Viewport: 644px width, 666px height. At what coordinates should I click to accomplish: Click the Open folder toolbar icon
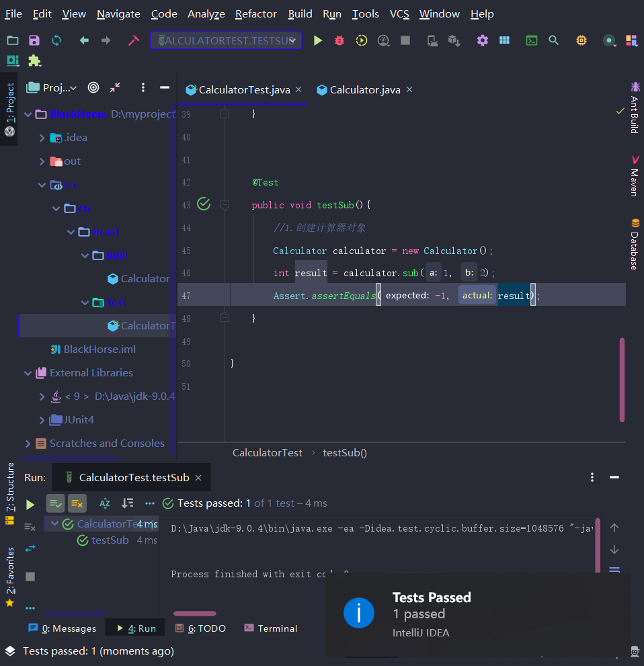(x=13, y=40)
